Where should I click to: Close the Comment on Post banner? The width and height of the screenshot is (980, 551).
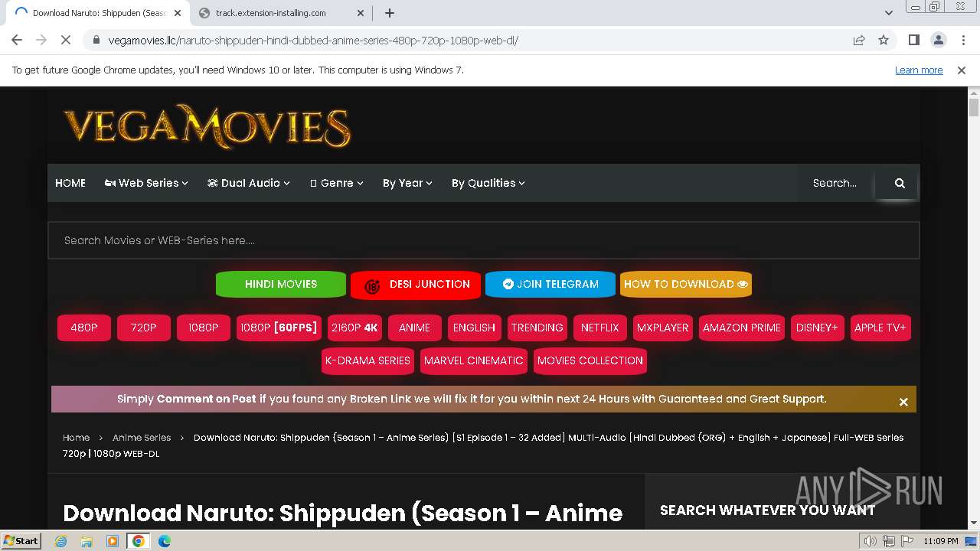[903, 402]
